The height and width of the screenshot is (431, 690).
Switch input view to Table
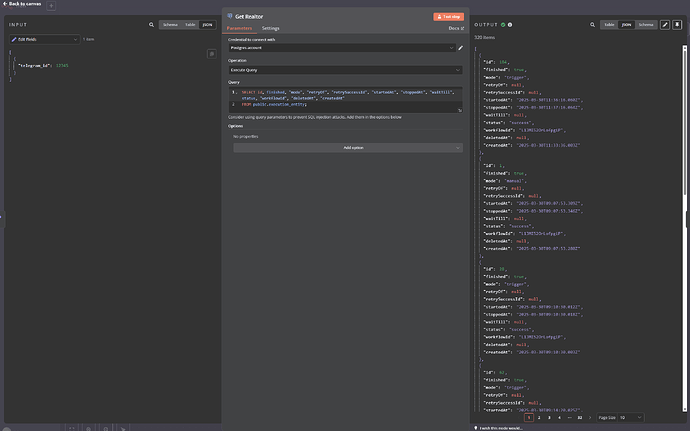coord(190,25)
